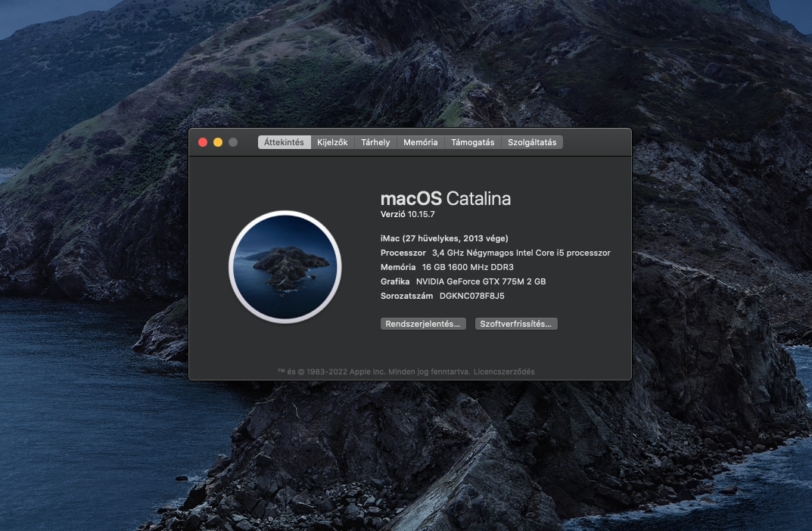The height and width of the screenshot is (531, 812).
Task: Open the Támogatás tab
Action: point(473,142)
